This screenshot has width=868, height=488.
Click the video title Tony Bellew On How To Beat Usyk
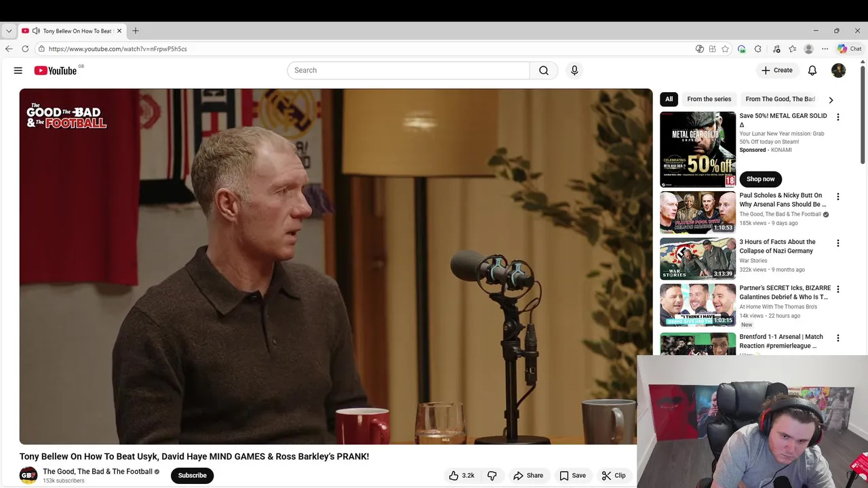click(x=194, y=457)
